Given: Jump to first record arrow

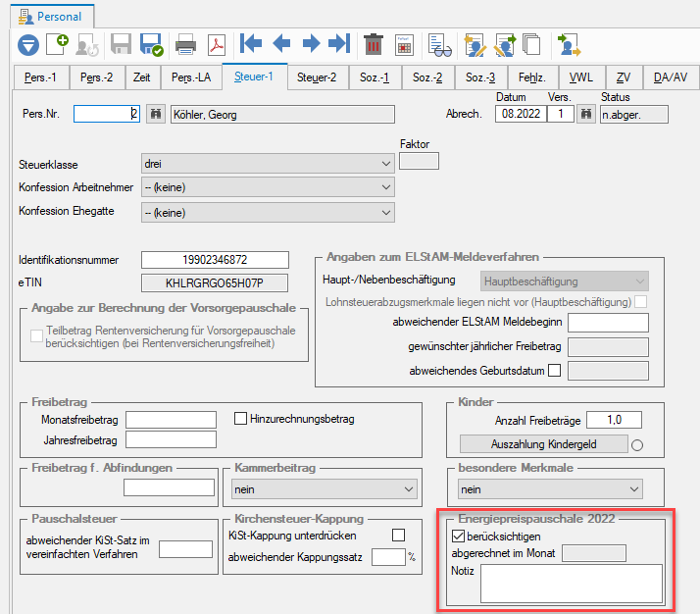Looking at the screenshot, I should [251, 44].
